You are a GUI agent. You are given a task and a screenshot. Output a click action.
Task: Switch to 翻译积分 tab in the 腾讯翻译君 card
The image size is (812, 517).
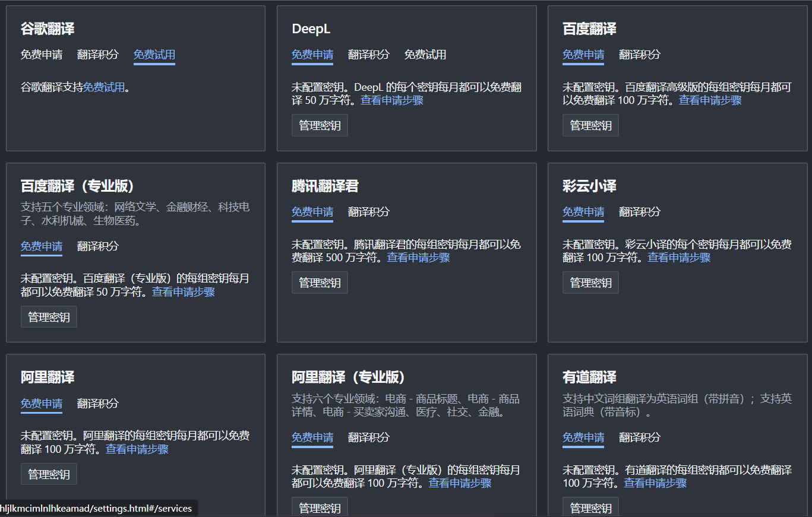pyautogui.click(x=369, y=212)
